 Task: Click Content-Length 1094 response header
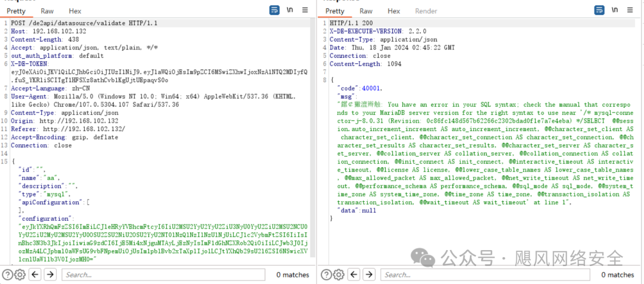[365, 64]
